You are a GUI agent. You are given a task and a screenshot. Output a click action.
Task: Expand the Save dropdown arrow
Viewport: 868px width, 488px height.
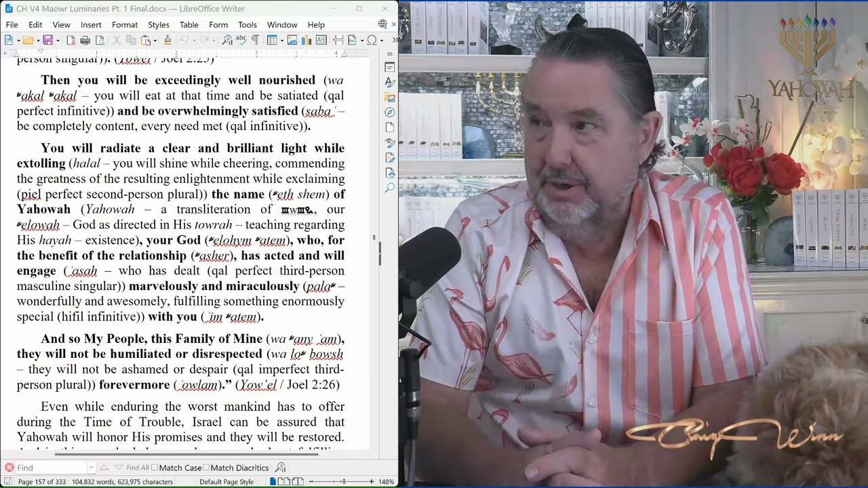coord(58,41)
